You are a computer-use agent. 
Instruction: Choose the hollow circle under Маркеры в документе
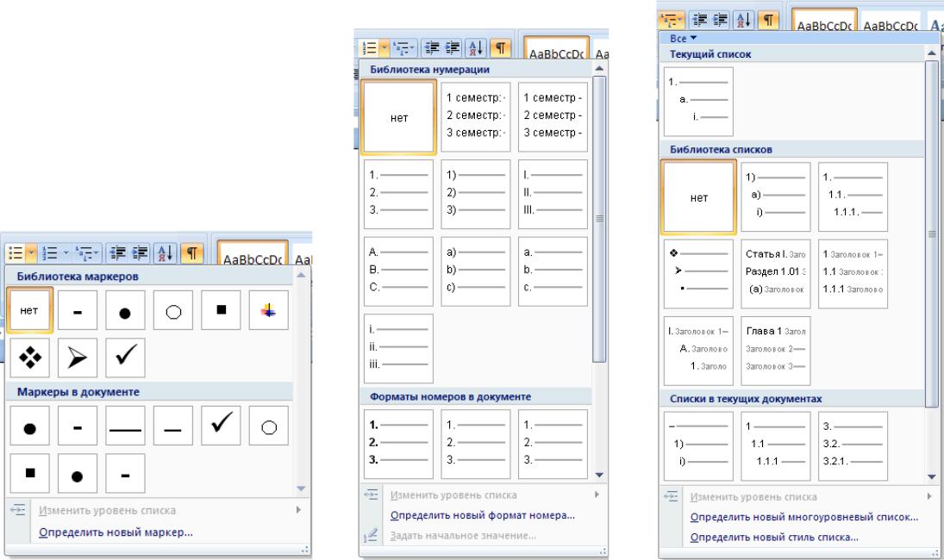(268, 426)
